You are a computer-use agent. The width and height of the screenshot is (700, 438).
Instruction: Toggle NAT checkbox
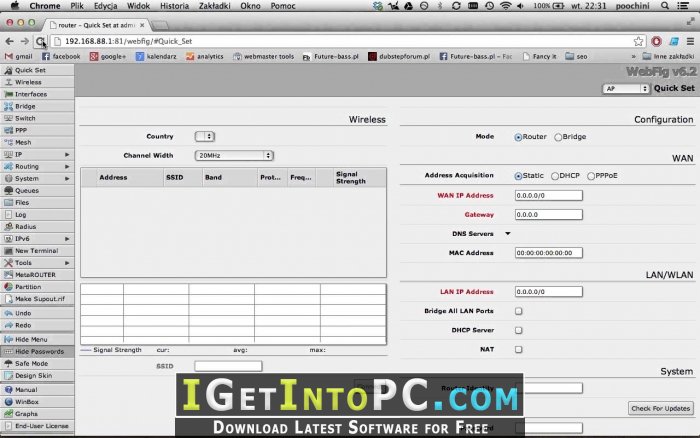pos(518,350)
